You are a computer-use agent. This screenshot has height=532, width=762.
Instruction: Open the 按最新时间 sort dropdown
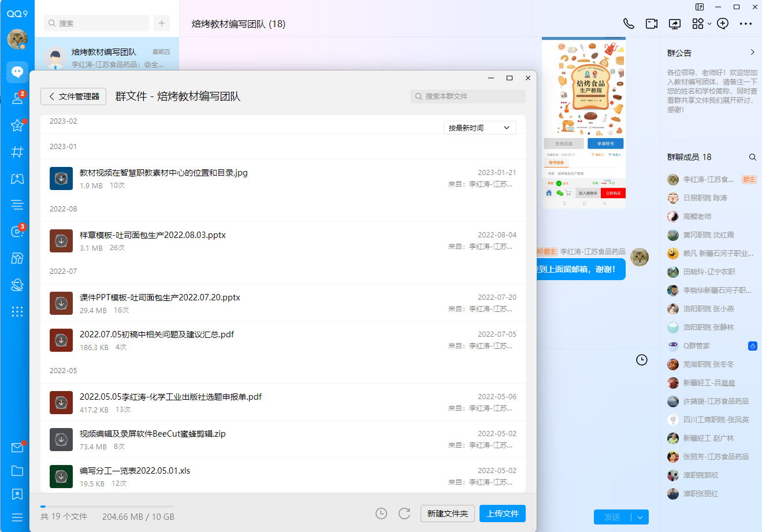[480, 128]
